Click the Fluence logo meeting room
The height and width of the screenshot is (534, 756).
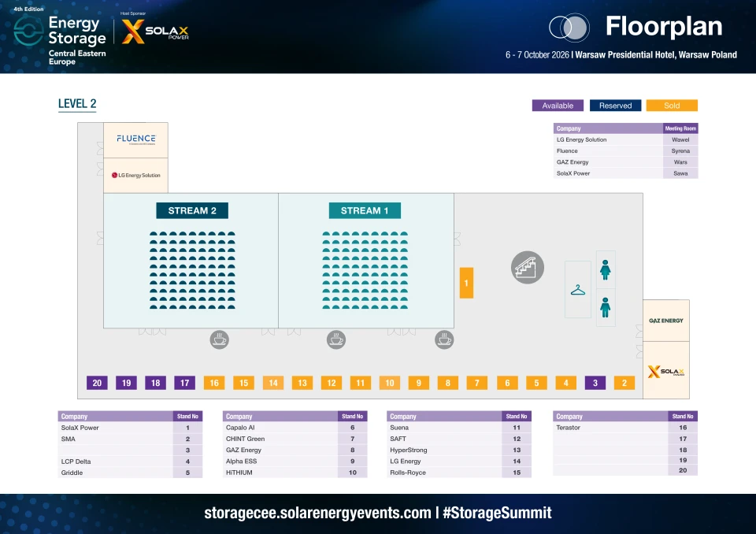136,140
